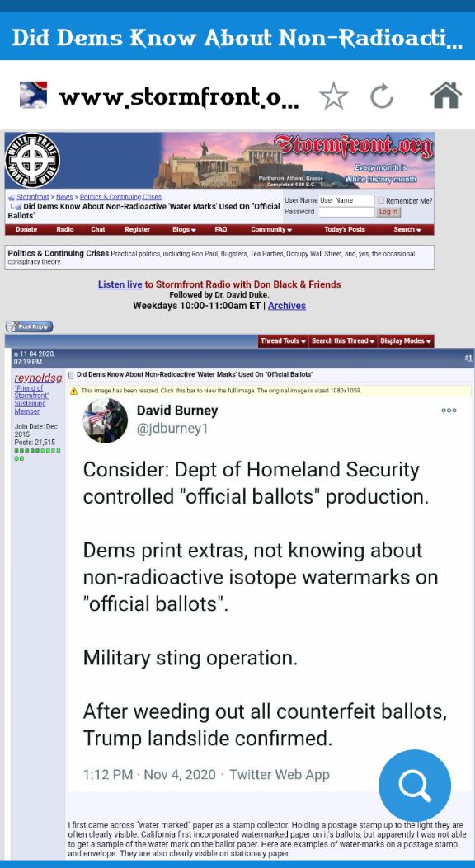Go to browser home icon

click(445, 96)
